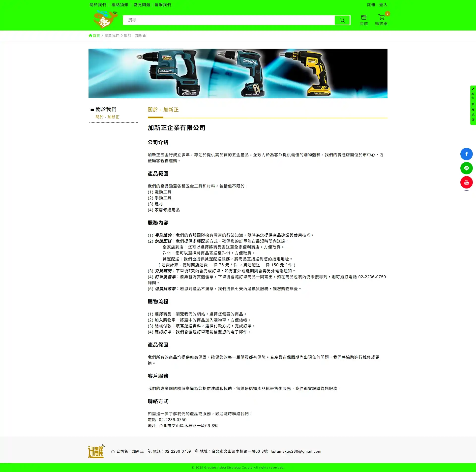This screenshot has width=476, height=472.
Task: Click the 註冊 registration link
Action: 370,5
